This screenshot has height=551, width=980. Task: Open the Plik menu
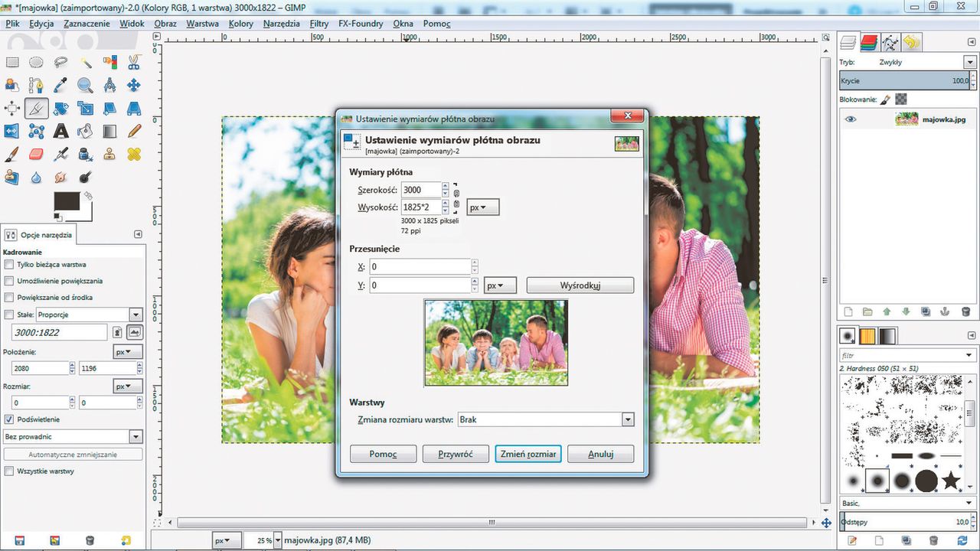point(12,24)
